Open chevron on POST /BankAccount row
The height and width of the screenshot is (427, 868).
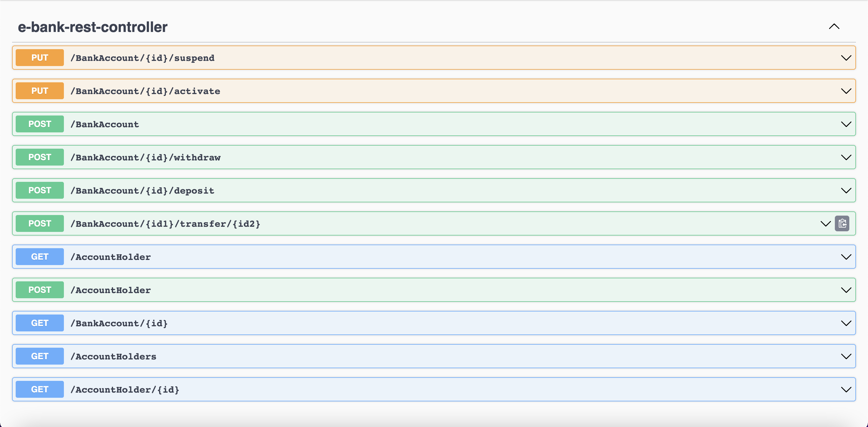point(846,124)
